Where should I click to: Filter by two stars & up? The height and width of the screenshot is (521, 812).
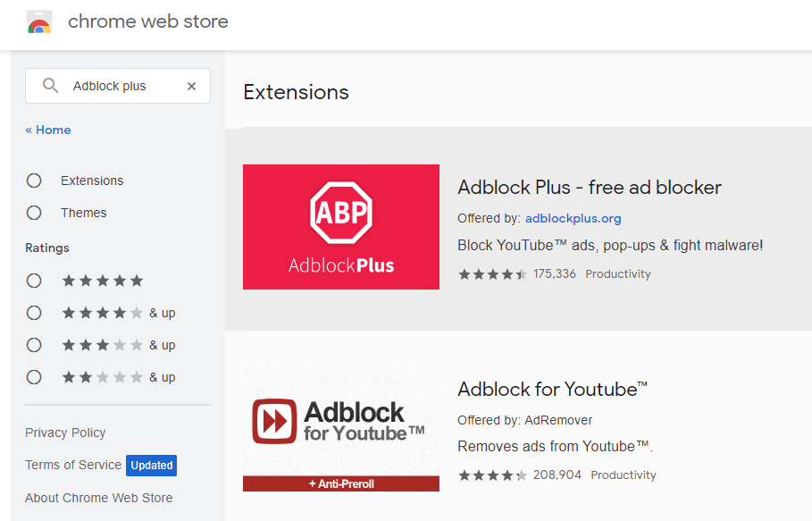pos(34,377)
